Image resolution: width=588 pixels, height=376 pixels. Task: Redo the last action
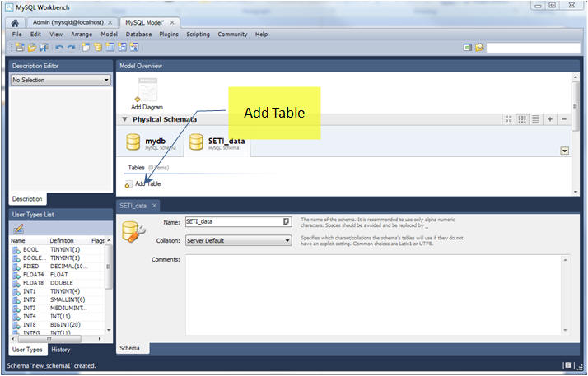click(x=72, y=47)
